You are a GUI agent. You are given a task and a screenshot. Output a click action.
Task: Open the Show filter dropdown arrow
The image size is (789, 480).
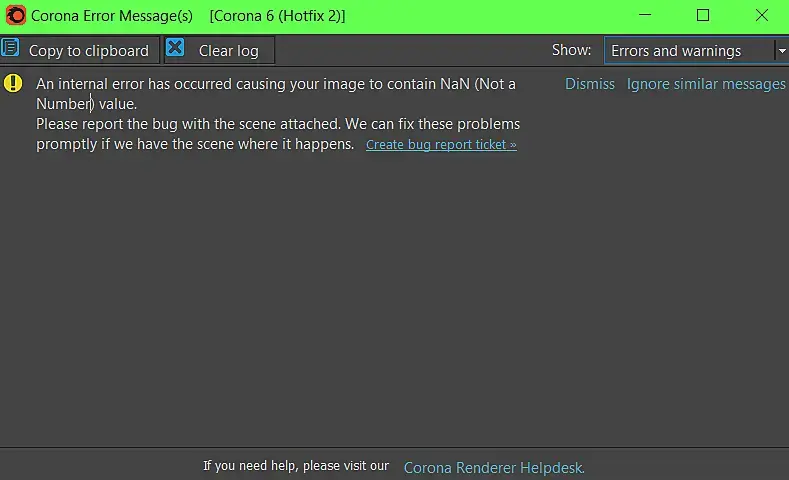781,51
